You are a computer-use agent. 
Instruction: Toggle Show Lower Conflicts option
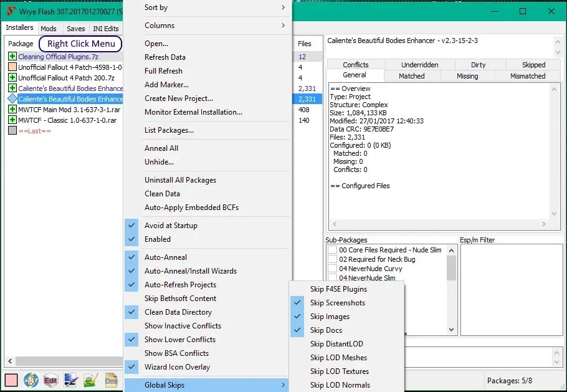(207, 340)
